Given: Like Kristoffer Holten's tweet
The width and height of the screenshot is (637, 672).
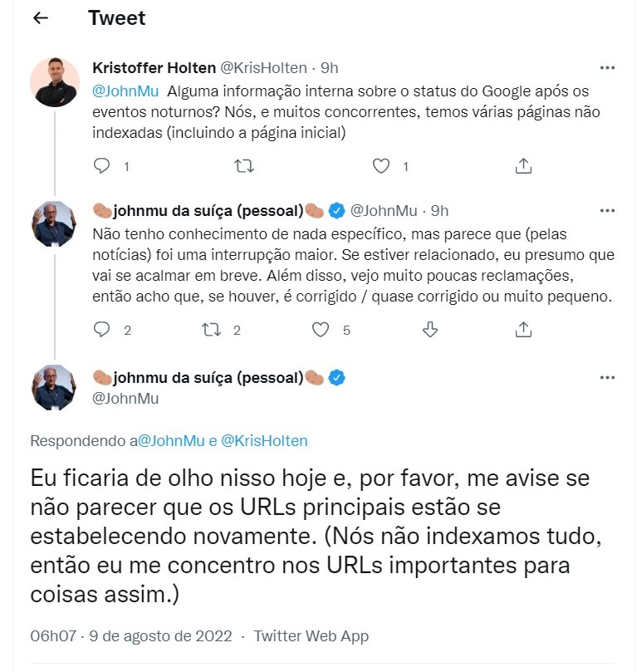Looking at the screenshot, I should [380, 166].
